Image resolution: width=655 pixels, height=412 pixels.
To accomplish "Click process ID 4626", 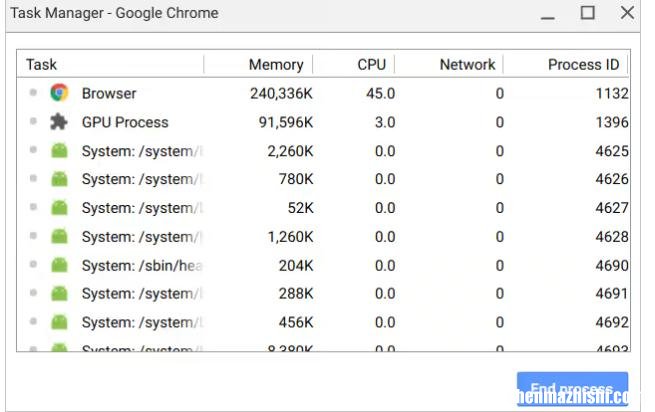I will pyautogui.click(x=612, y=179).
